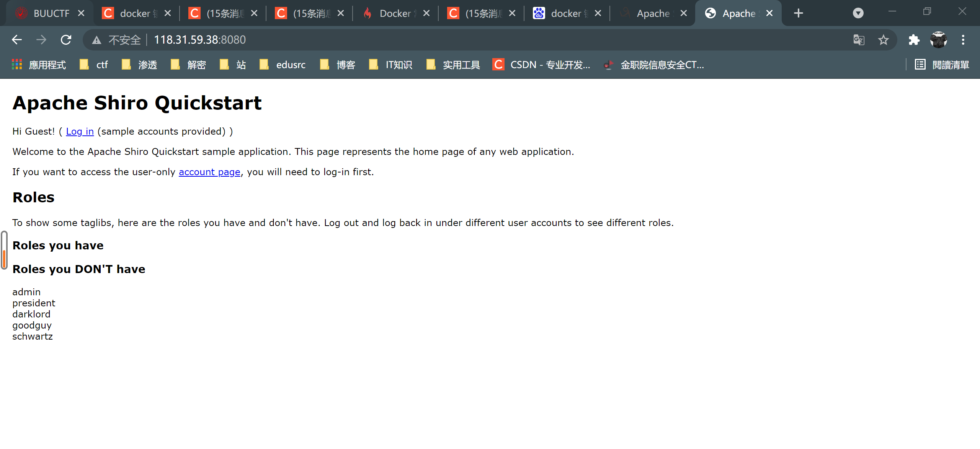Open the Chrome profile avatar
980x449 pixels.
click(x=939, y=40)
